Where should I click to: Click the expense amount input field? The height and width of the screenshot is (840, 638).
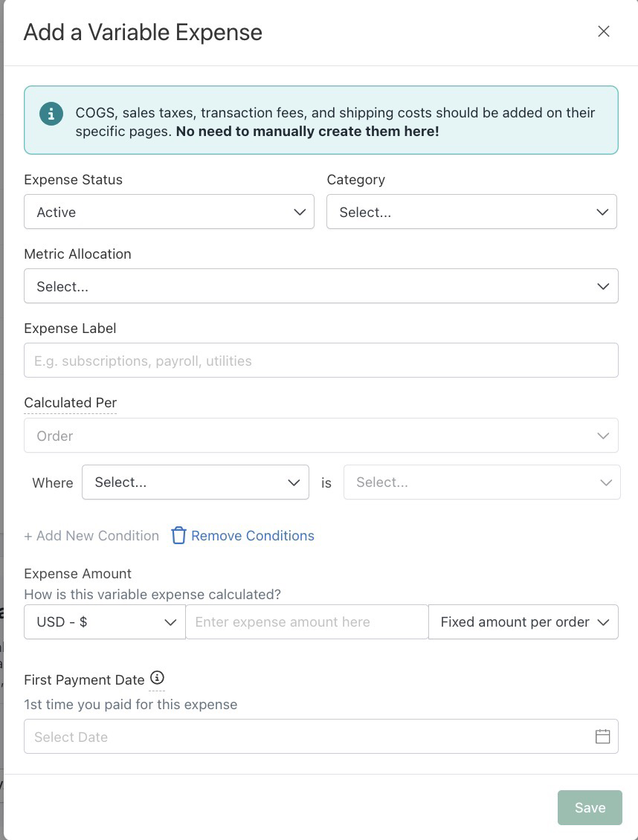click(307, 622)
